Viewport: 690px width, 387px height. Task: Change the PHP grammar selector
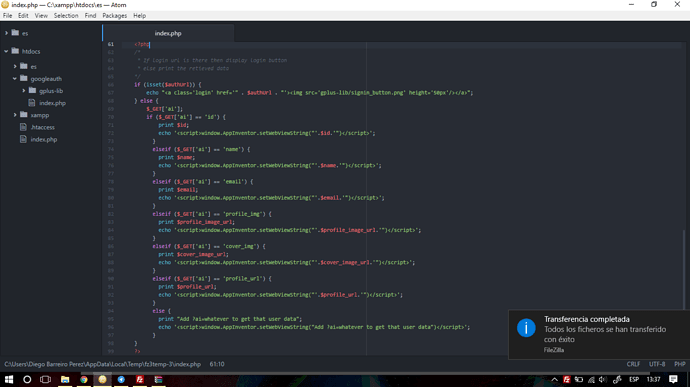(x=680, y=364)
